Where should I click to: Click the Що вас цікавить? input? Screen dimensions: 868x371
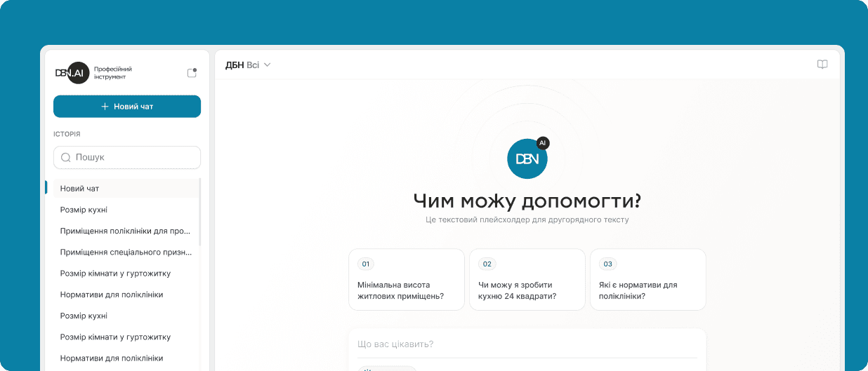[527, 344]
